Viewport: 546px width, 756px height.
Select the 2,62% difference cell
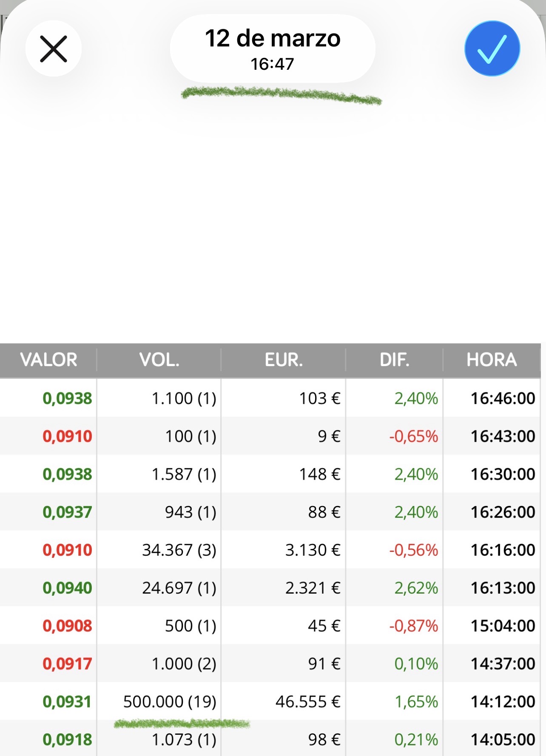tap(416, 588)
